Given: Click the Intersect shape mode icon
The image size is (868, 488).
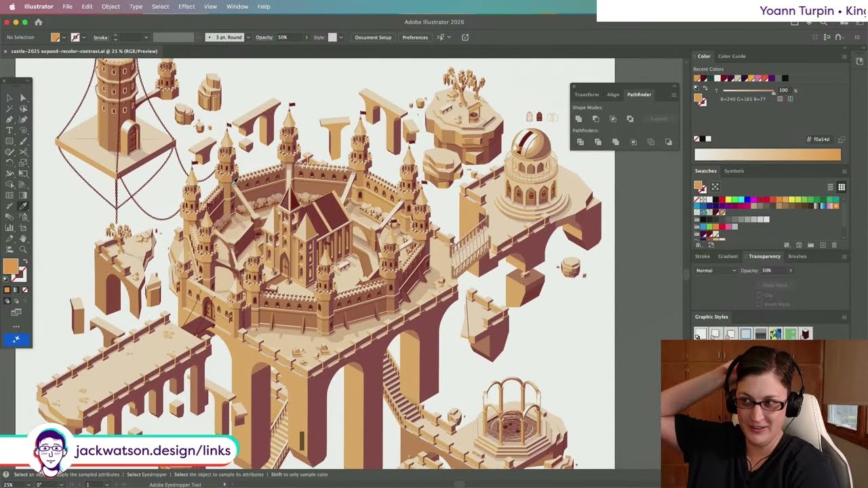Looking at the screenshot, I should 613,119.
